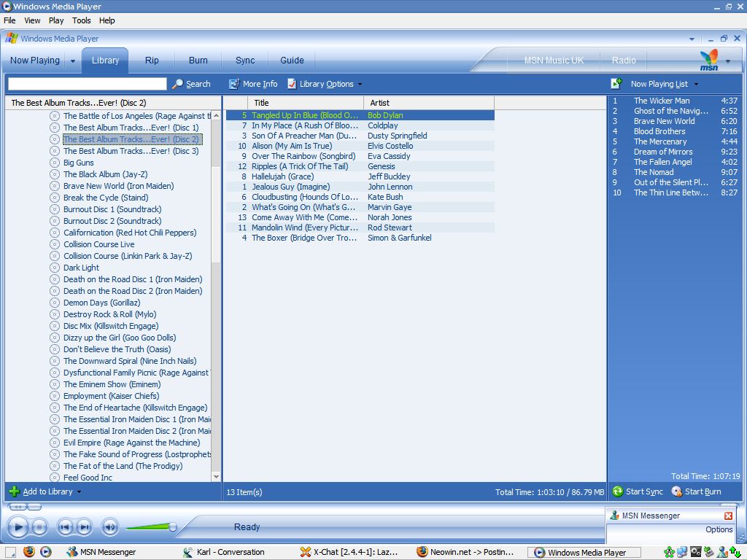The image size is (747, 560).
Task: Click disc icon beside Break the Cycle (Staind)
Action: coord(55,198)
